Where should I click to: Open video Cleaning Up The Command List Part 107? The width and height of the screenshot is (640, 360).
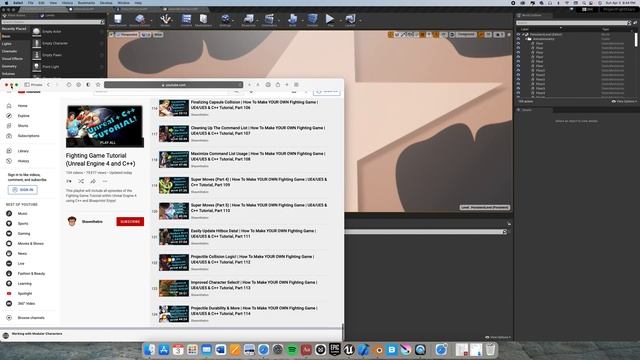tap(258, 131)
